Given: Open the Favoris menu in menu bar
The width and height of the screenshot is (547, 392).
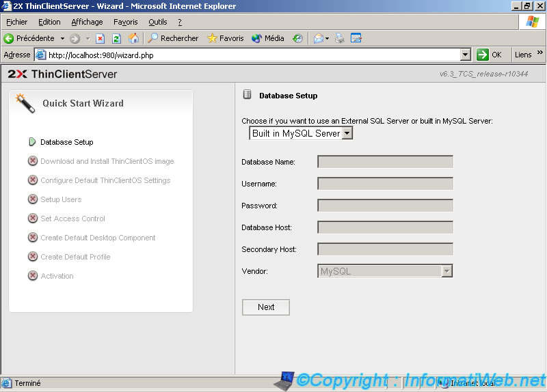Looking at the screenshot, I should point(126,22).
